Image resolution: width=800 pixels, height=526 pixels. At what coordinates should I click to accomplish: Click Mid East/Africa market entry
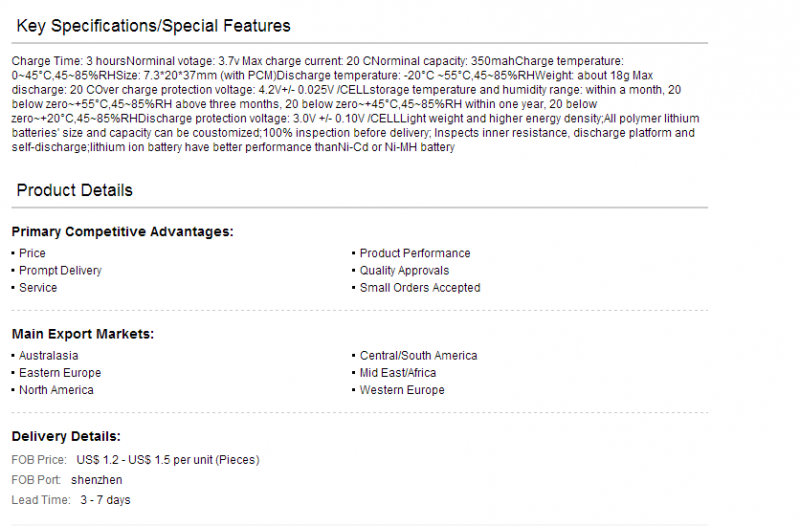tap(397, 373)
